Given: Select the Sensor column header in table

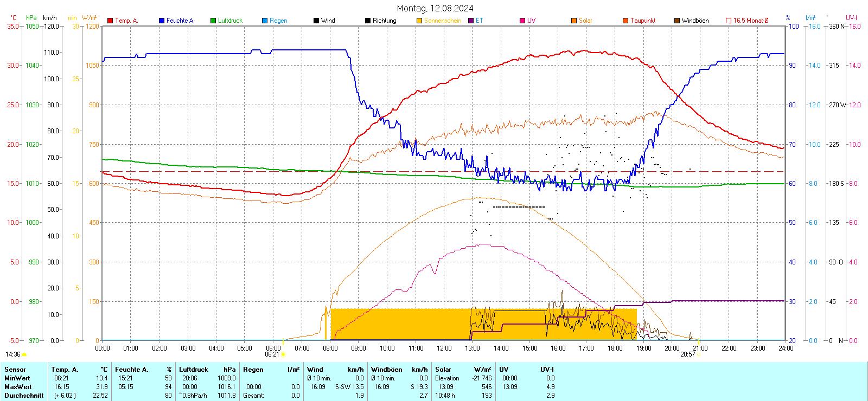Looking at the screenshot, I should [x=15, y=370].
